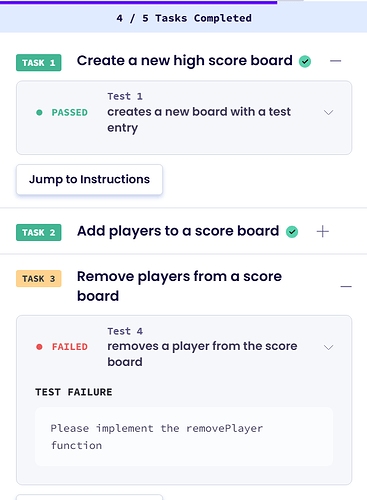Click green PASSED status dot
The image size is (367, 500).
coord(39,113)
